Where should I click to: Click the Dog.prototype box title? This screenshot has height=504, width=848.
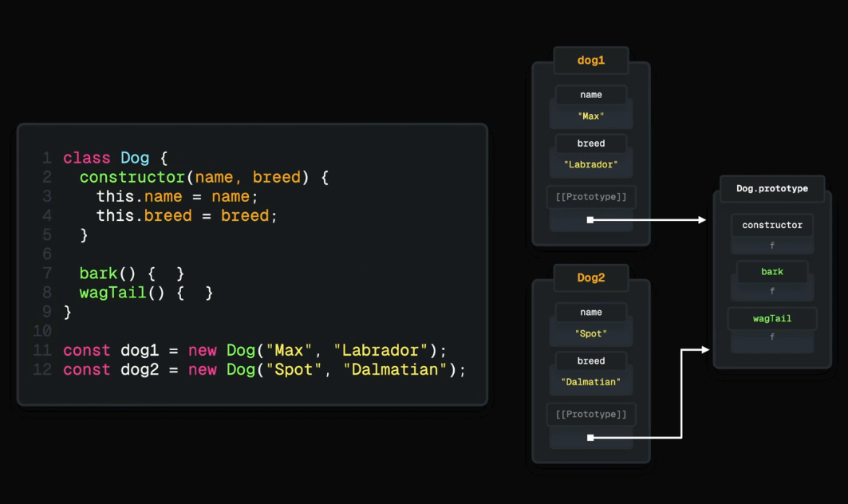[x=771, y=189]
